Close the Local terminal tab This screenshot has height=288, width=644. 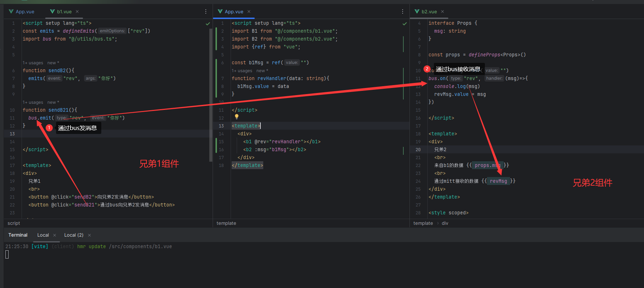55,235
